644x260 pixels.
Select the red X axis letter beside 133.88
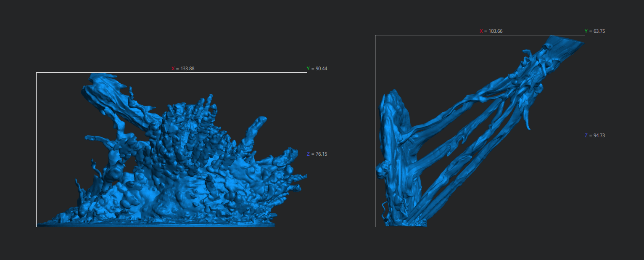pos(173,69)
